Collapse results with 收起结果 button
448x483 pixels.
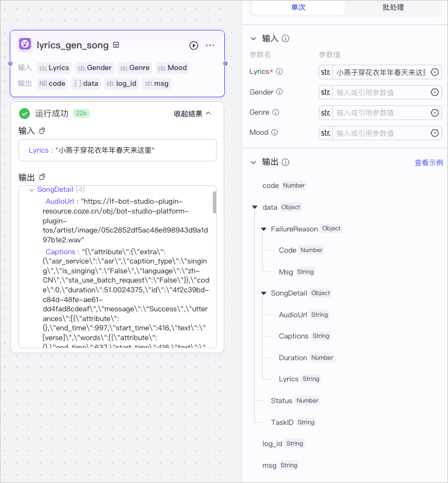tap(192, 114)
